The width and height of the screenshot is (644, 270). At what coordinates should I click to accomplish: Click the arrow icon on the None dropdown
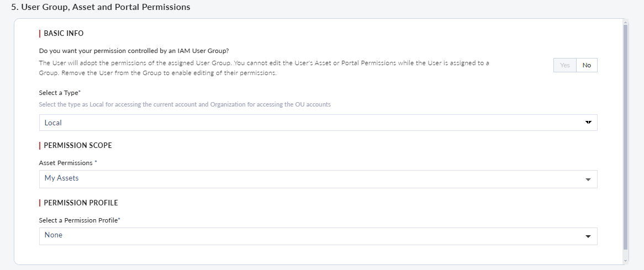pos(588,236)
